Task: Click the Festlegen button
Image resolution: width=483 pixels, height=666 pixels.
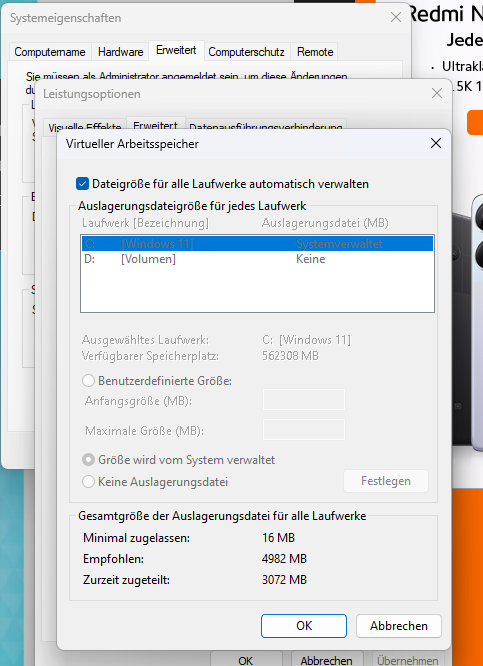Action: [x=386, y=481]
